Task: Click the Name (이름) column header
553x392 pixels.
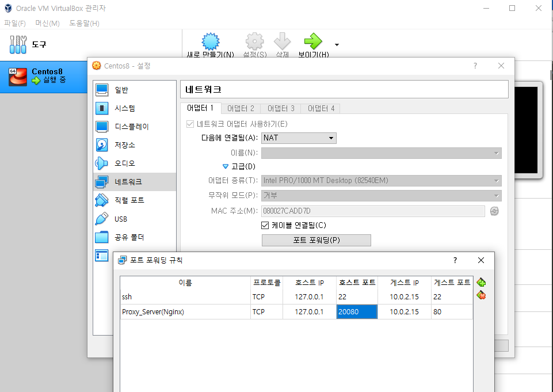Action: pyautogui.click(x=185, y=283)
